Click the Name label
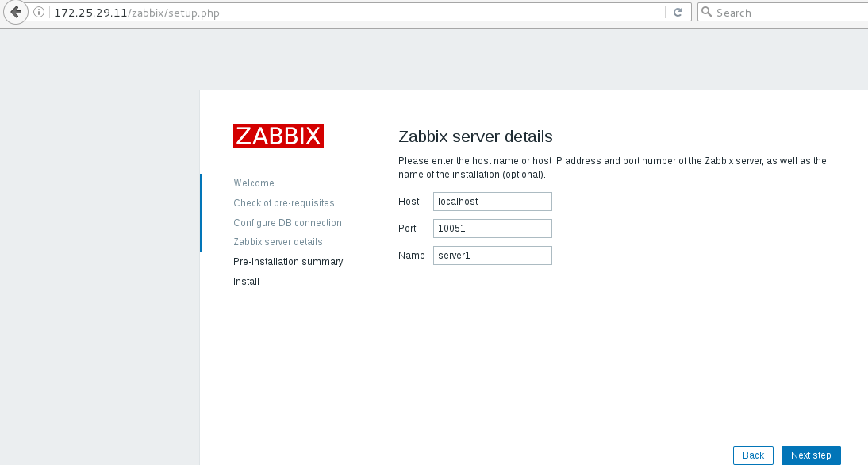Viewport: 868px width, 465px height. [x=411, y=256]
